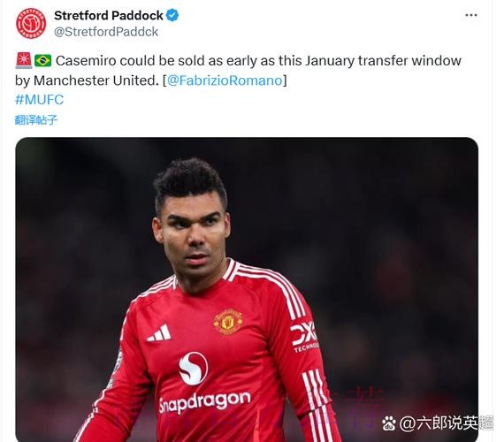
Task: Click the Baidu paw watermark icon
Action: 389,423
